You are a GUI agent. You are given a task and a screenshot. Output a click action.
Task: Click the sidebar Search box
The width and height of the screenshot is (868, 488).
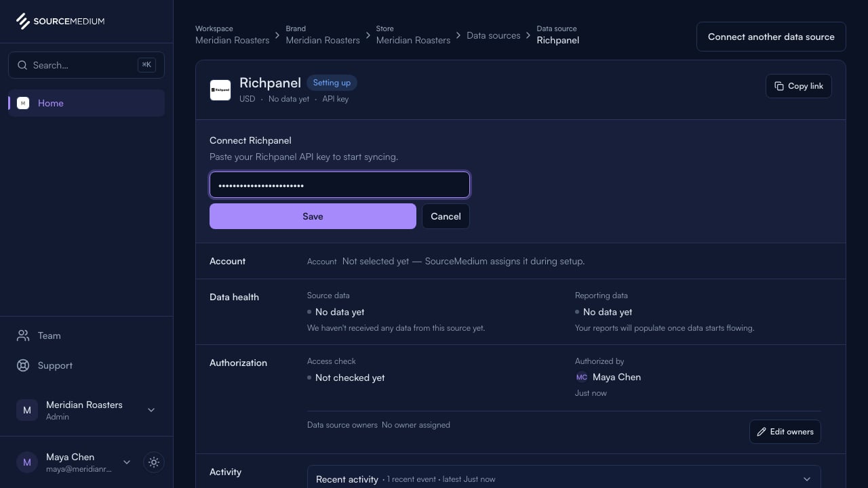click(x=87, y=65)
